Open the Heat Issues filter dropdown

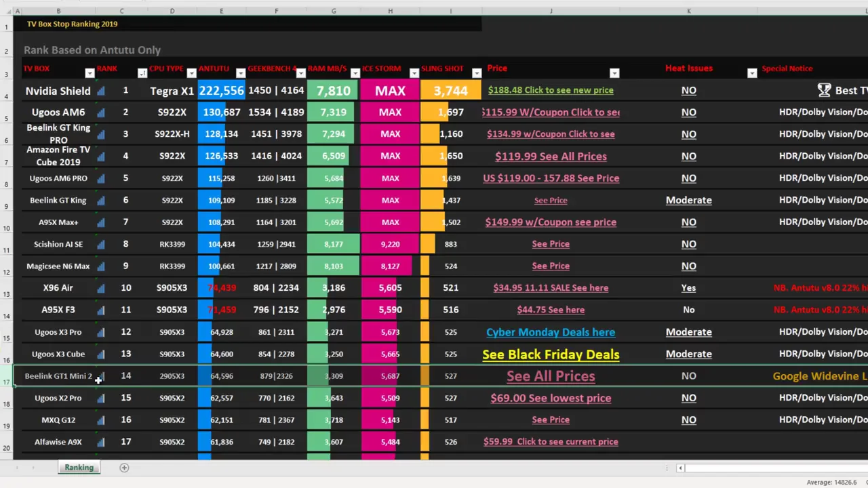[x=751, y=73]
